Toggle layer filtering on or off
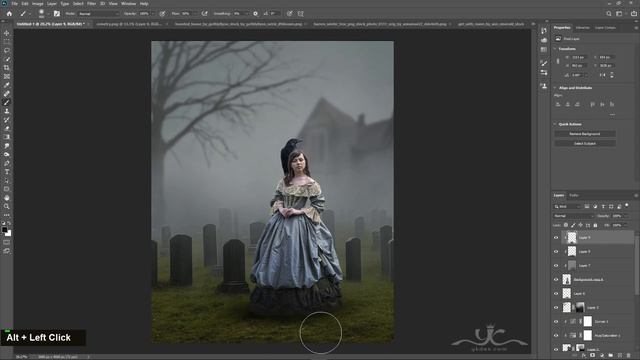The height and width of the screenshot is (360, 640). [627, 206]
